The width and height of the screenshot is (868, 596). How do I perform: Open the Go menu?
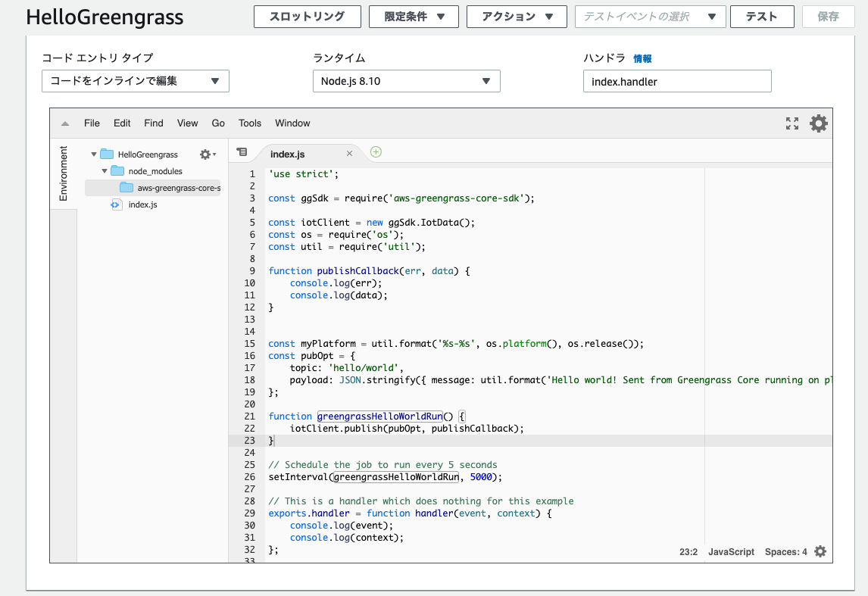(x=218, y=123)
